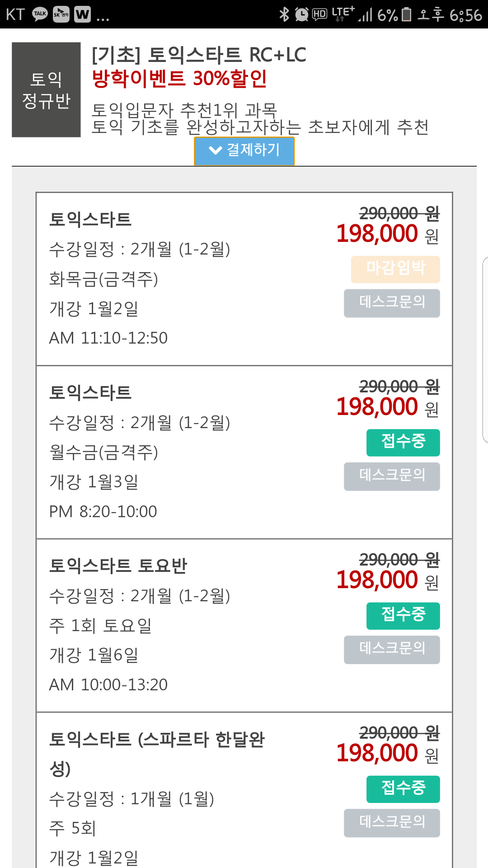Click 데스크문의 for the 화목금 class
Image resolution: width=488 pixels, height=868 pixels.
(x=392, y=303)
